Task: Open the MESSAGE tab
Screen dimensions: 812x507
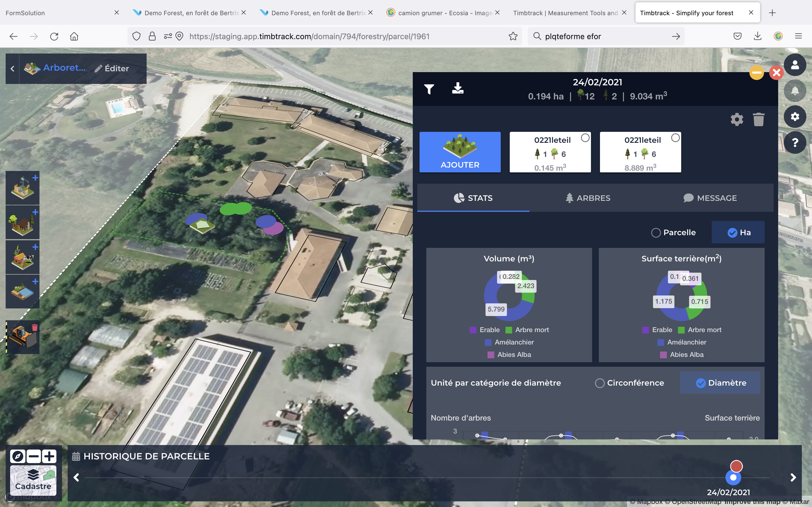Action: tap(710, 198)
